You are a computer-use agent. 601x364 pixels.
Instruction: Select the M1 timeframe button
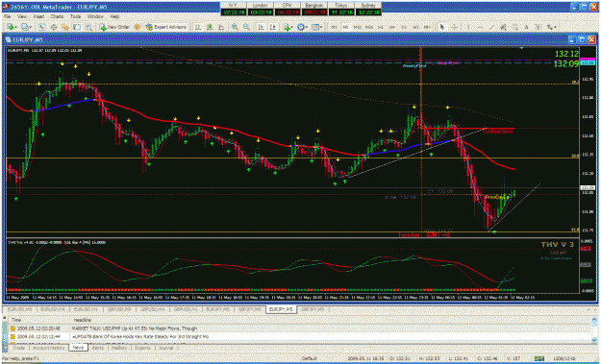(335, 27)
